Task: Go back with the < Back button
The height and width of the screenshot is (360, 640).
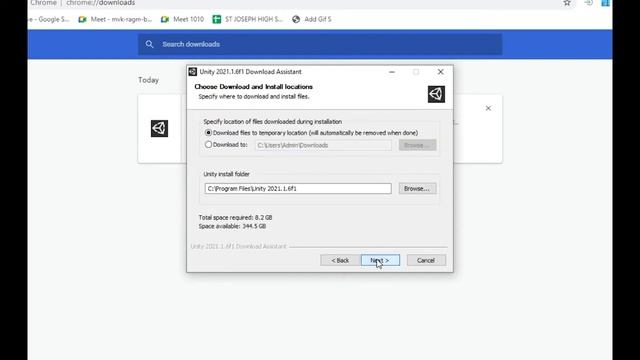Action: click(x=340, y=260)
